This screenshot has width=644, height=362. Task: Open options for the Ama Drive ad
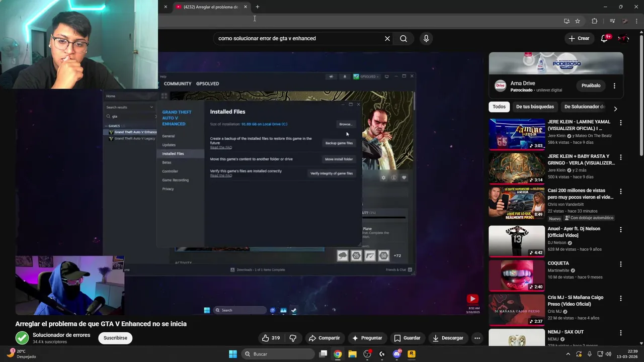tap(614, 86)
